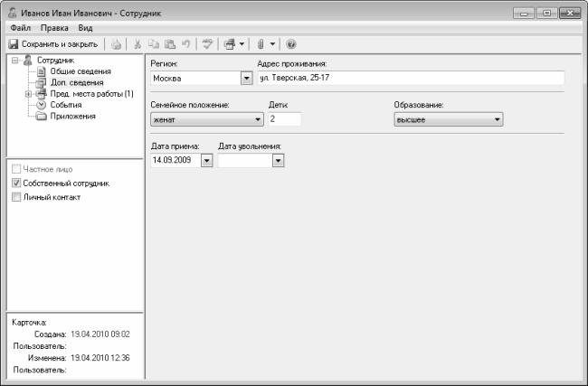This screenshot has width=588, height=386.
Task: Toggle the 'Собственный сотрудник' checkbox
Action: tap(16, 184)
